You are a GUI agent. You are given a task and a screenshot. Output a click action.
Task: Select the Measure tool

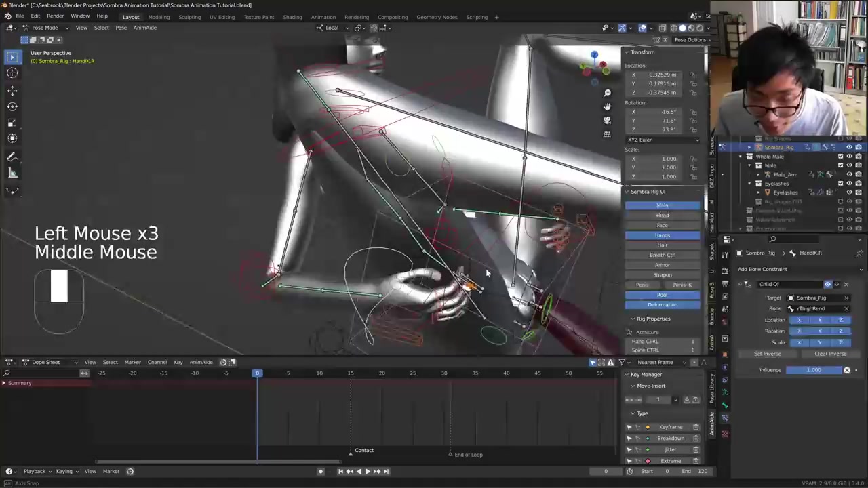pos(12,173)
